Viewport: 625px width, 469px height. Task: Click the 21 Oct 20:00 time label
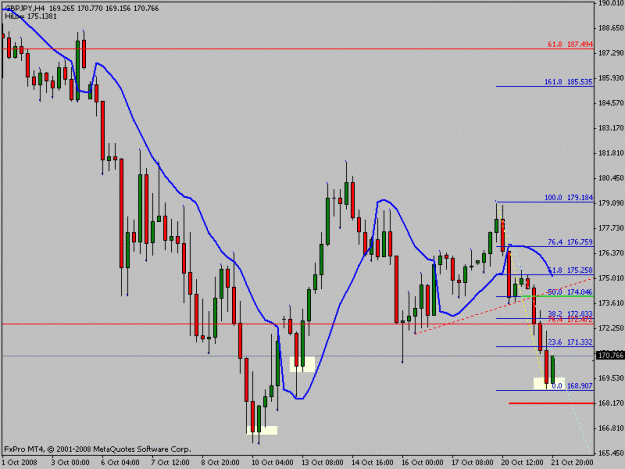[572, 463]
